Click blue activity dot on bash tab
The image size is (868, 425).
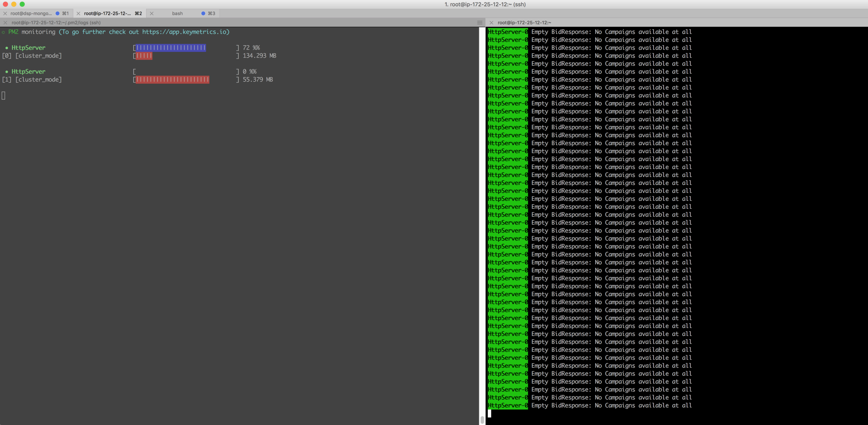tap(203, 14)
